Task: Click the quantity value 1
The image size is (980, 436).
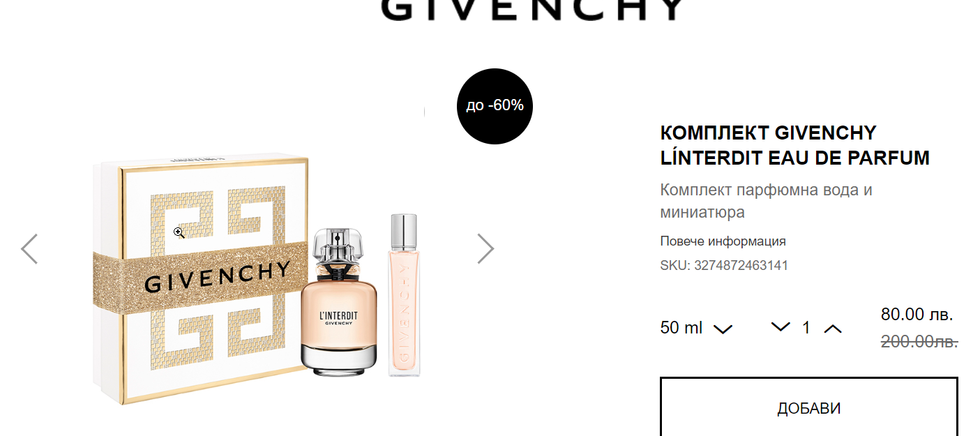Action: click(806, 327)
